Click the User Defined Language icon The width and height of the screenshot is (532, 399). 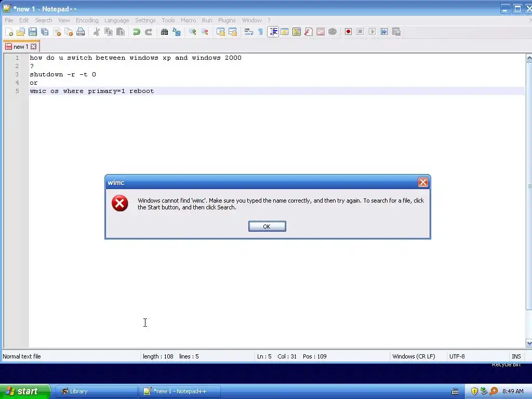pyautogui.click(x=285, y=32)
